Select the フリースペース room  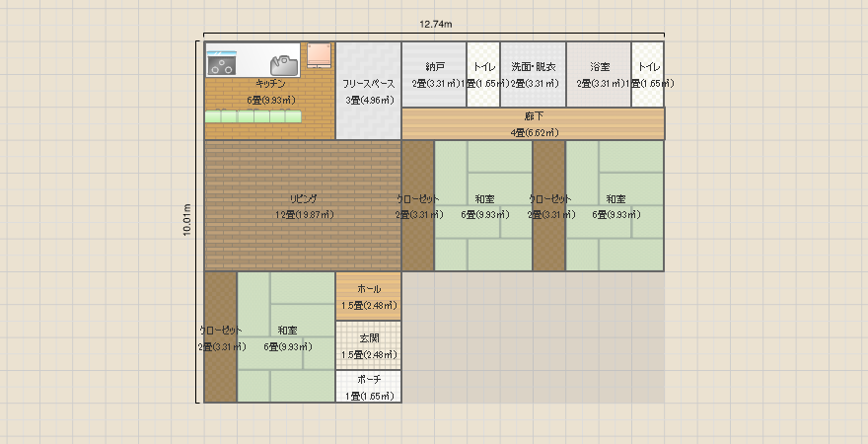(369, 91)
